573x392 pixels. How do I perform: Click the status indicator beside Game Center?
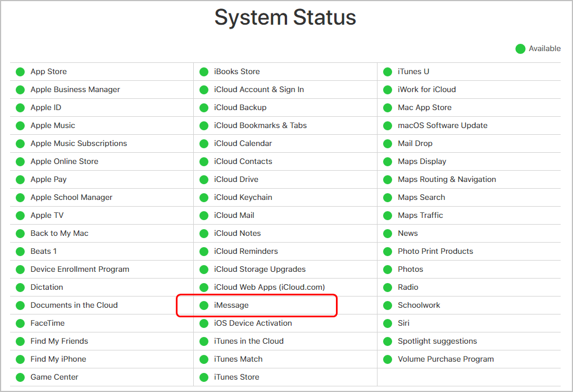click(20, 377)
